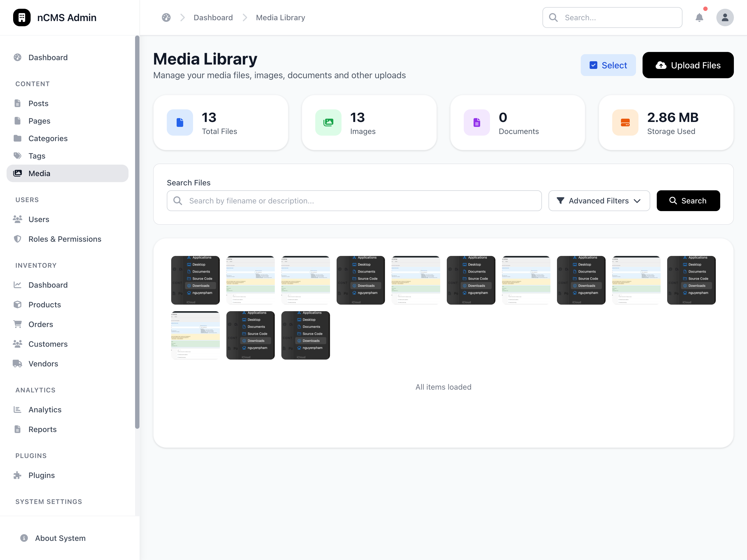747x560 pixels.
Task: Click the dashboard gauge breadcrumb icon
Action: [x=166, y=17]
